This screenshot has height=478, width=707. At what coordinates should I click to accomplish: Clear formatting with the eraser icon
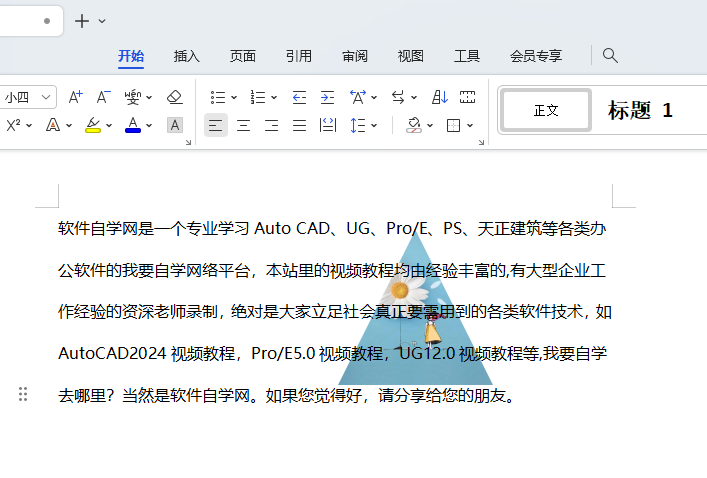pyautogui.click(x=174, y=97)
